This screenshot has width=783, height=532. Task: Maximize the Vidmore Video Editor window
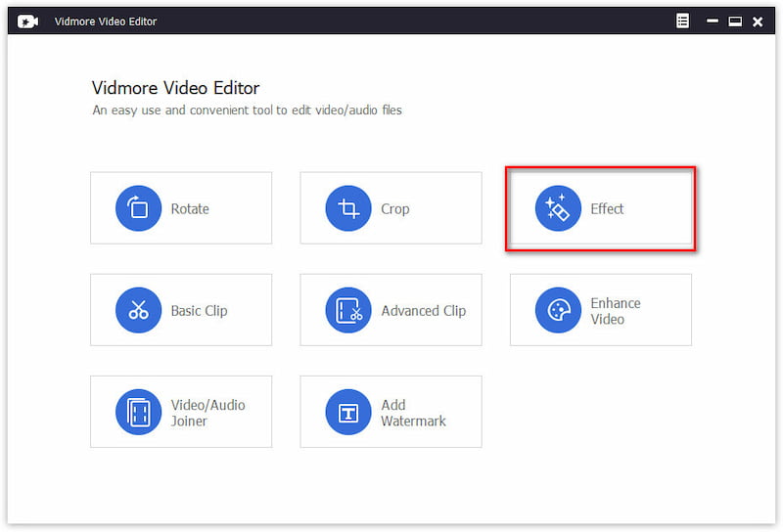734,22
